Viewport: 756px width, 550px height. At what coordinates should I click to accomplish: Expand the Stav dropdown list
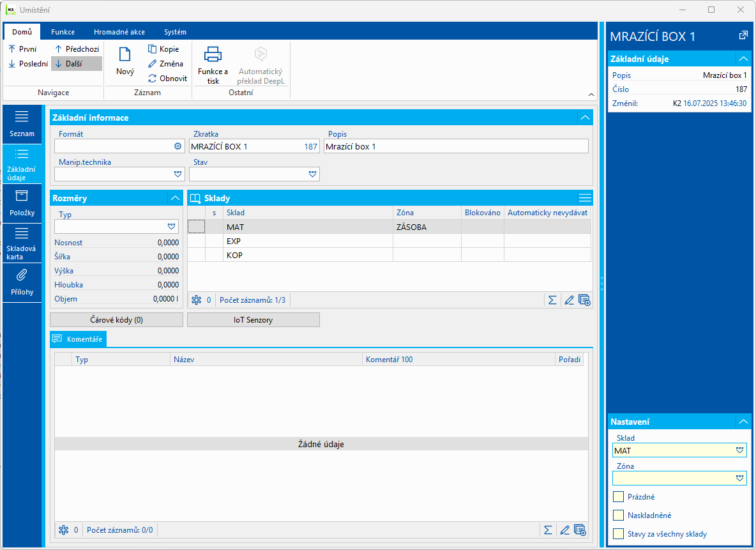[x=312, y=174]
